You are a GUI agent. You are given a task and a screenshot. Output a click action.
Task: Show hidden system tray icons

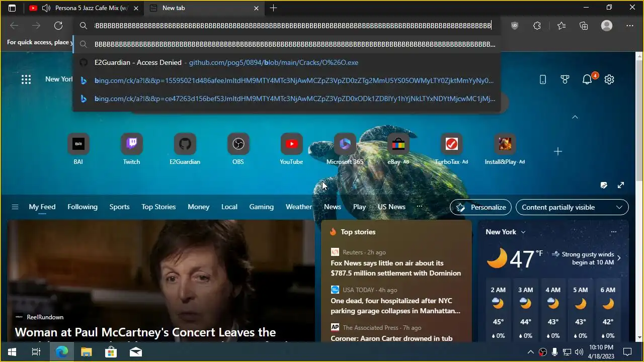530,352
